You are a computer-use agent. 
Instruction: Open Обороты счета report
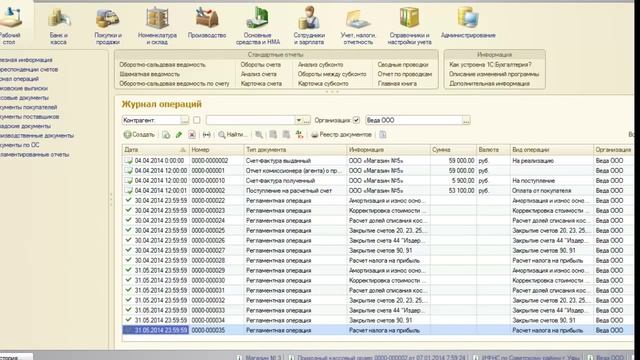coord(260,64)
